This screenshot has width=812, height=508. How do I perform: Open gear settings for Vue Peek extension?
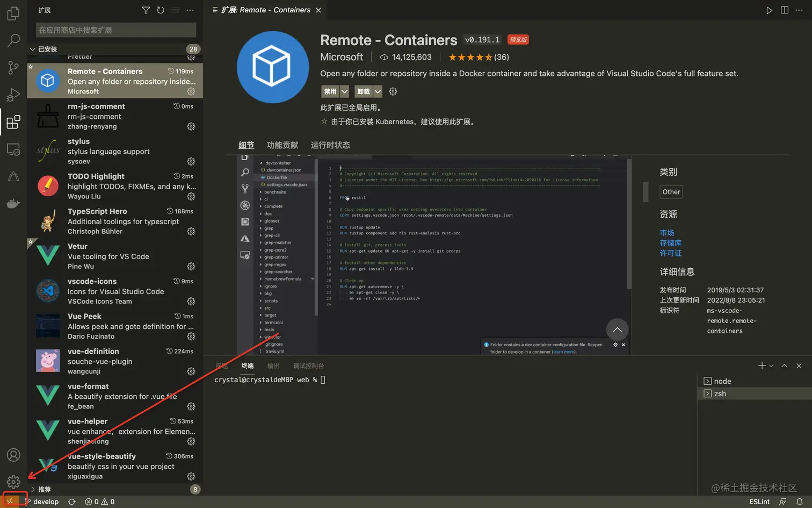pyautogui.click(x=191, y=336)
